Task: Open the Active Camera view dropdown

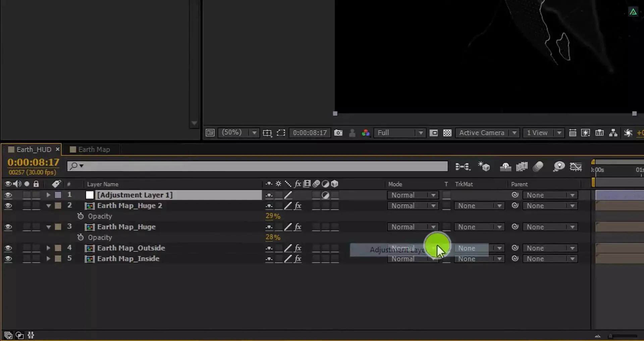Action: coord(487,133)
